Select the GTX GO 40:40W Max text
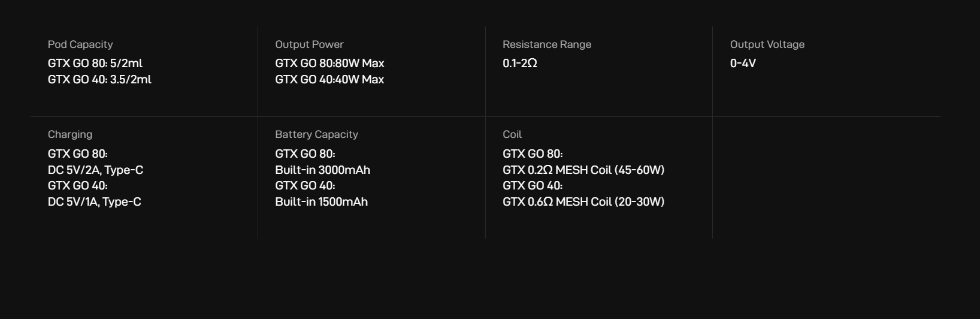The width and height of the screenshot is (980, 319). point(329,79)
